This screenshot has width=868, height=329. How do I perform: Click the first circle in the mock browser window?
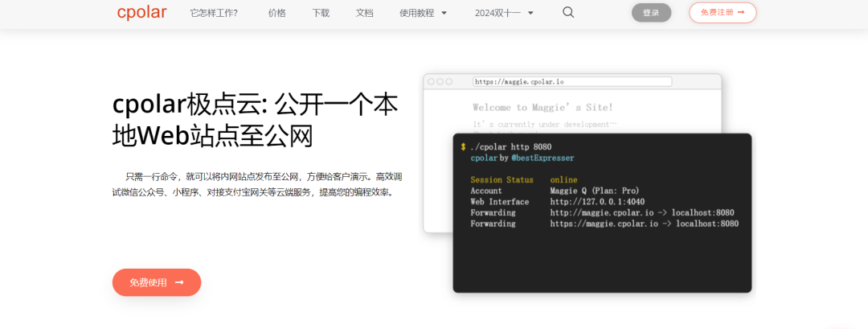coord(431,81)
